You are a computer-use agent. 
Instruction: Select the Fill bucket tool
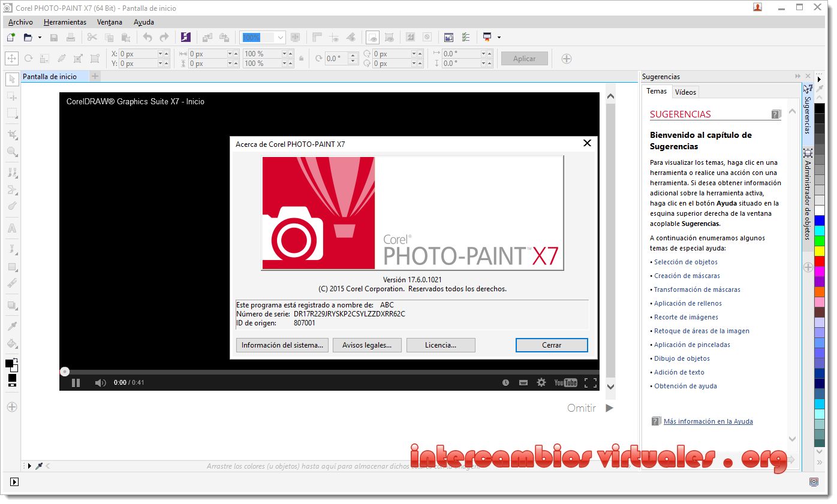pyautogui.click(x=12, y=343)
